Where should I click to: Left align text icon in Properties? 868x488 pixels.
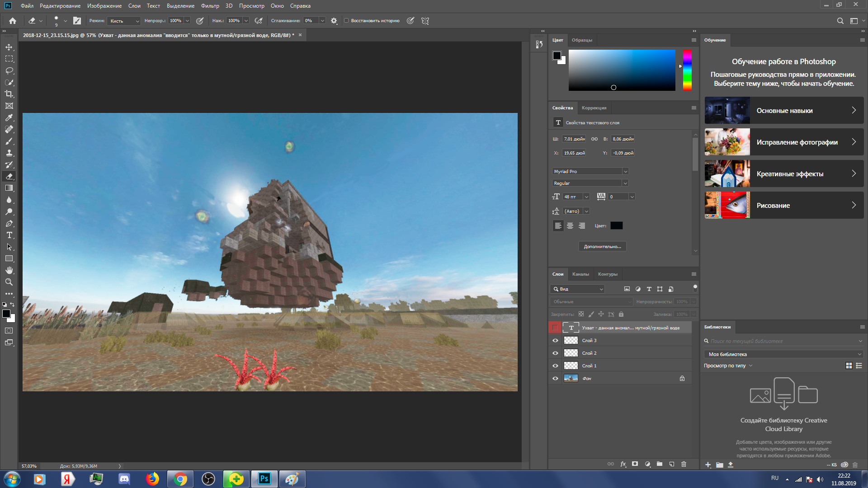tap(558, 225)
